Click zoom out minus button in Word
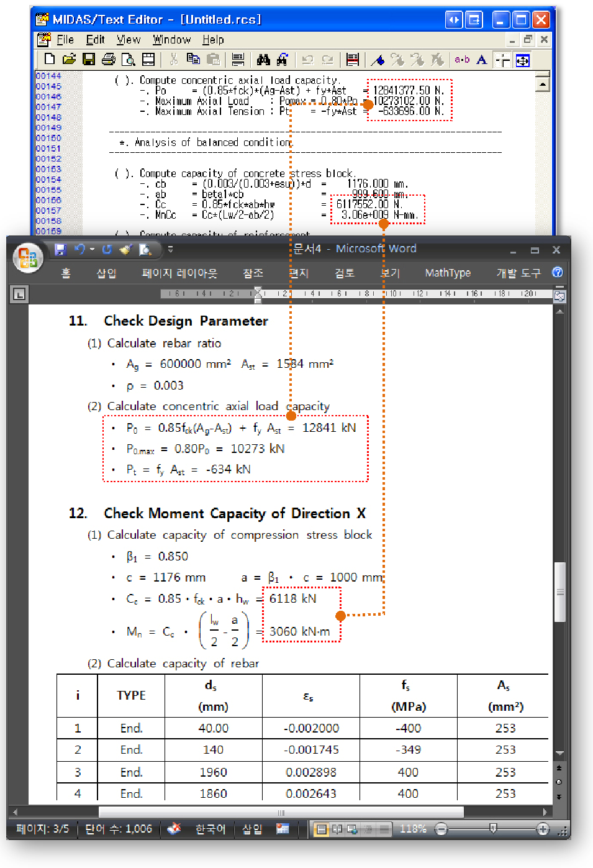The image size is (593, 868). click(441, 829)
